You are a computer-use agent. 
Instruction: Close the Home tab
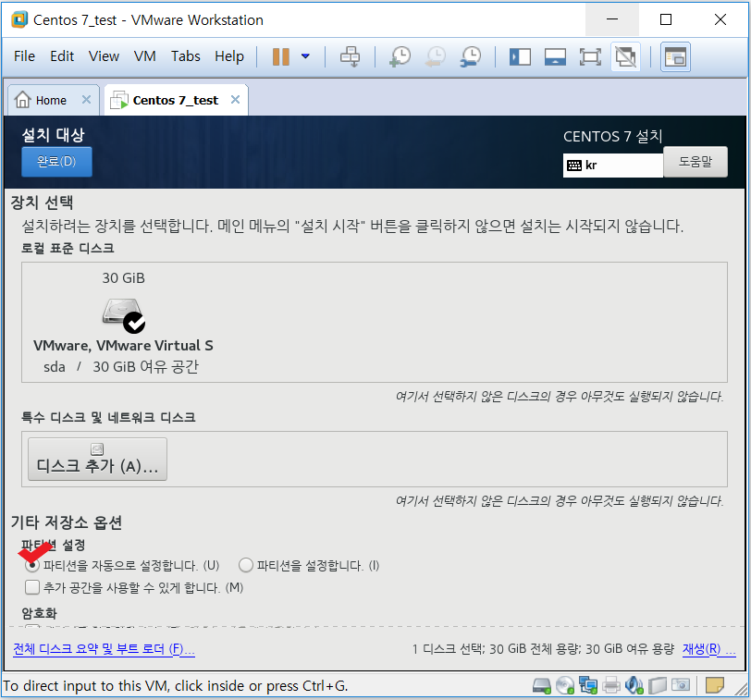point(86,100)
